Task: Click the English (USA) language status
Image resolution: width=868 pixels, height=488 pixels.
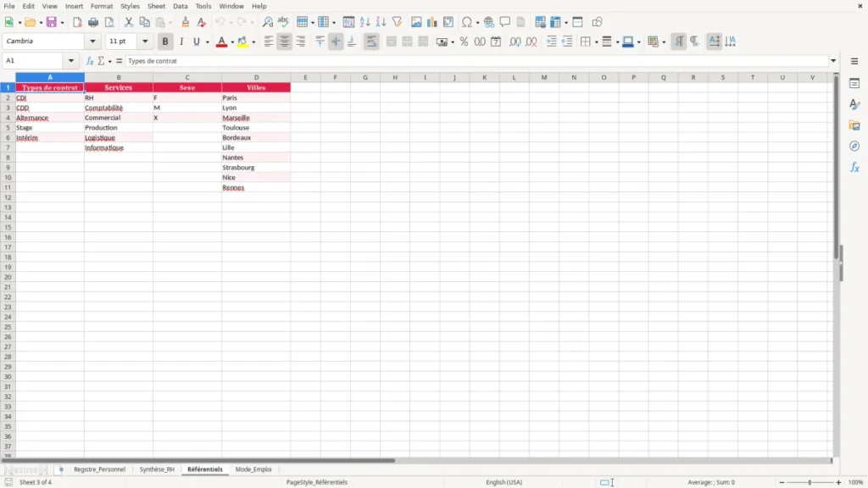Action: (x=504, y=482)
